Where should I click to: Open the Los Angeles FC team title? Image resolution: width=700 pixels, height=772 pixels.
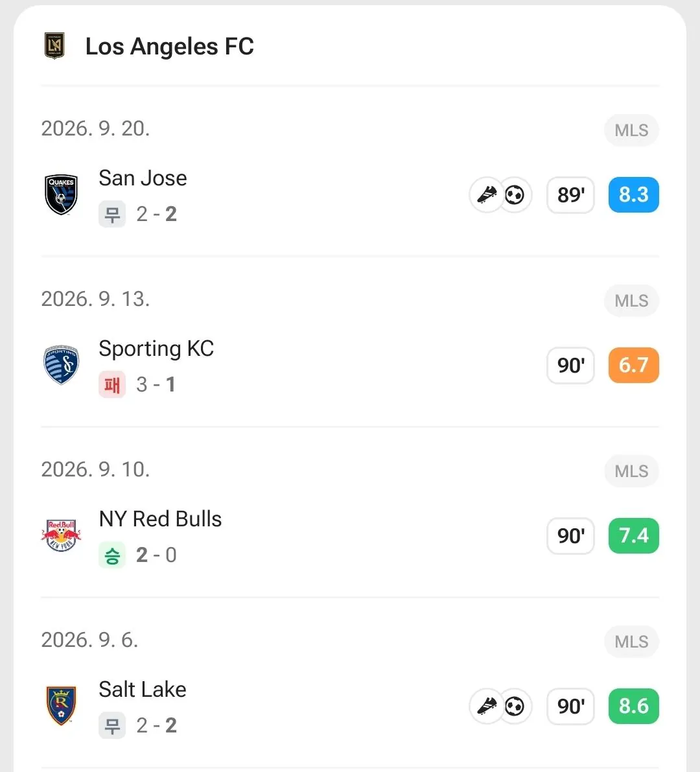point(169,47)
